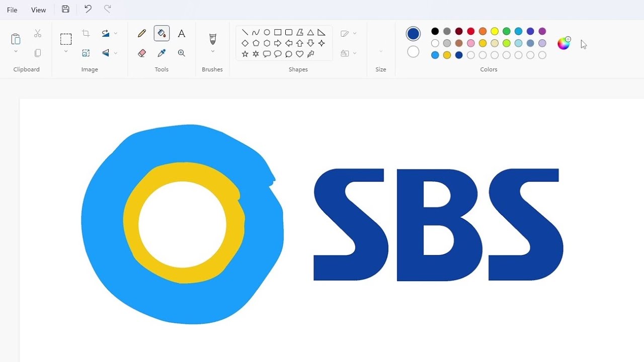
Task: Open the View menu
Action: (x=38, y=10)
